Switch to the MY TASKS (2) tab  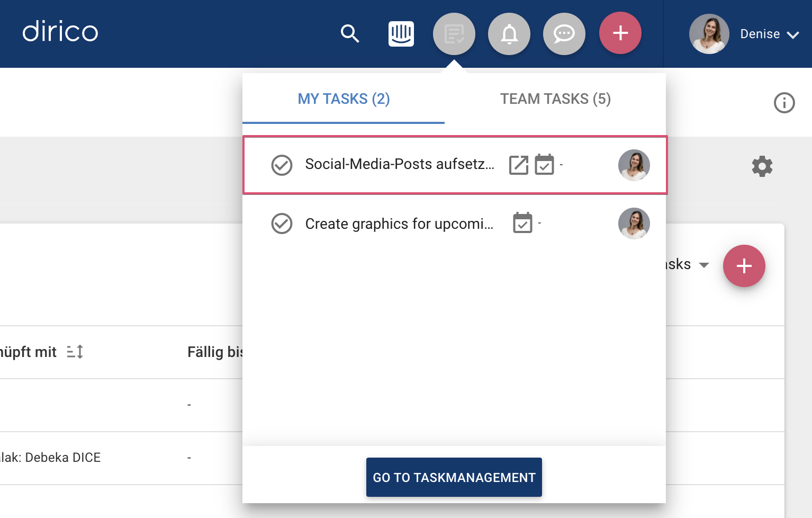click(x=344, y=99)
